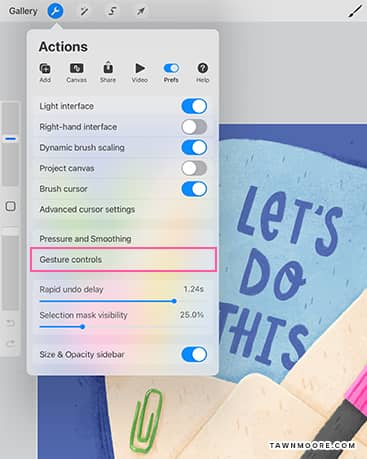Switch to the Help tab

pos(202,72)
